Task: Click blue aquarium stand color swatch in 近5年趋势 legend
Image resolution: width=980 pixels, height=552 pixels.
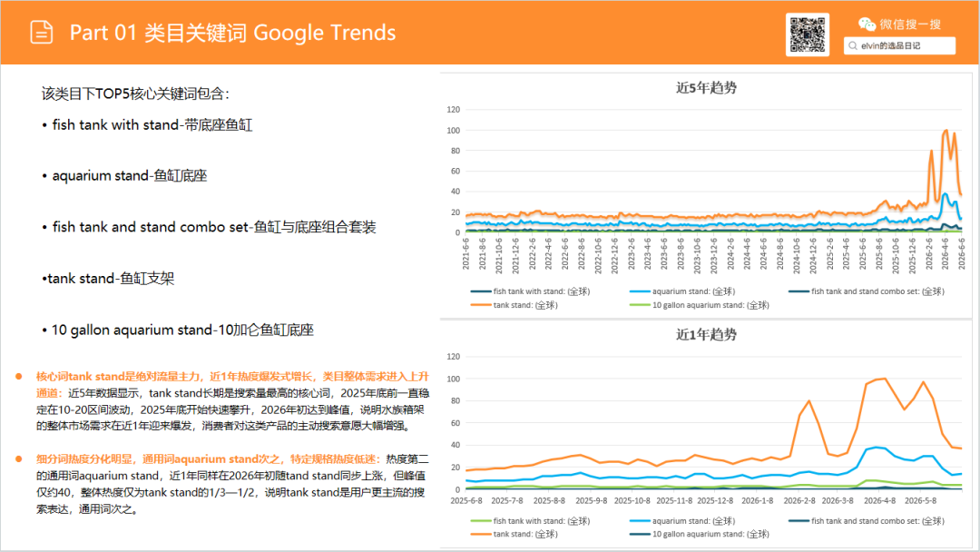Action: pos(640,291)
